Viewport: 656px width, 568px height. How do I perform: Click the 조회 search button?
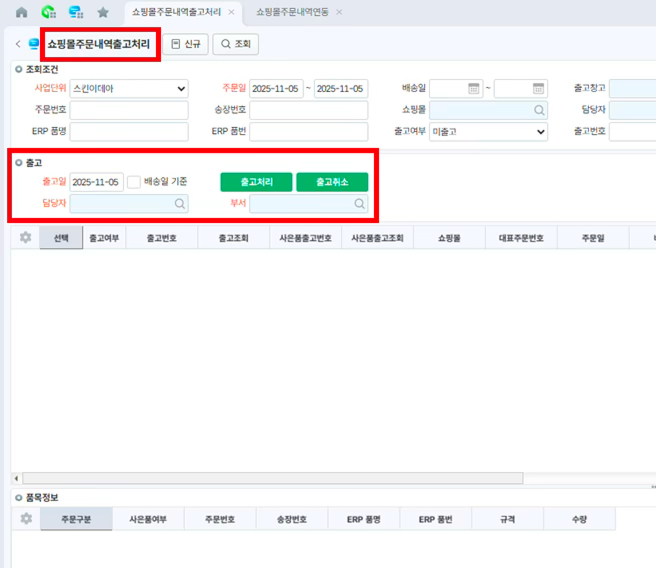236,44
